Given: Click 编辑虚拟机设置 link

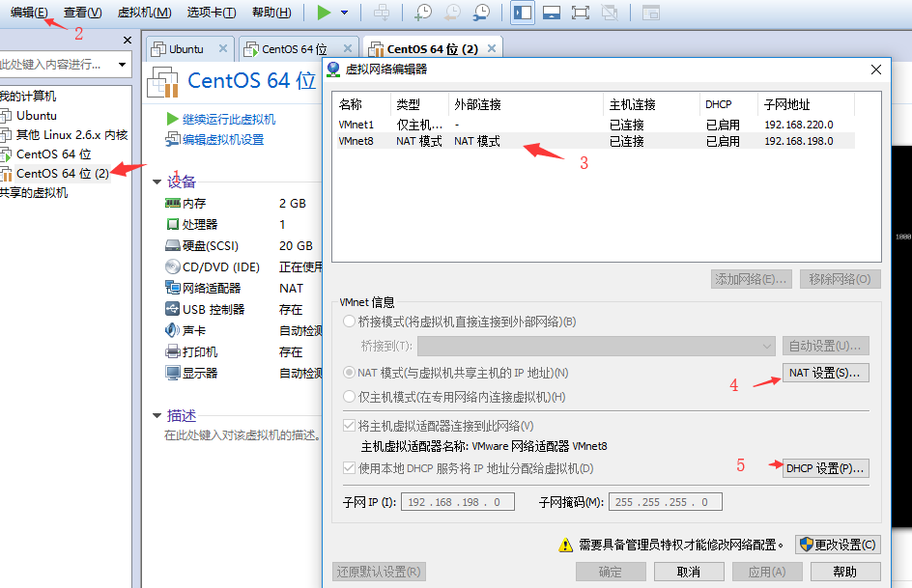Looking at the screenshot, I should coord(223,139).
